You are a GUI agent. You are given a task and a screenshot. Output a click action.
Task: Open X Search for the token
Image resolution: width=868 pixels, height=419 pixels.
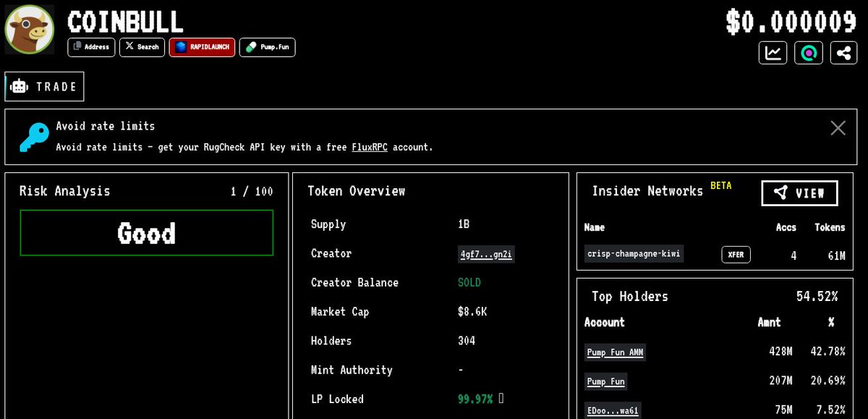click(142, 47)
